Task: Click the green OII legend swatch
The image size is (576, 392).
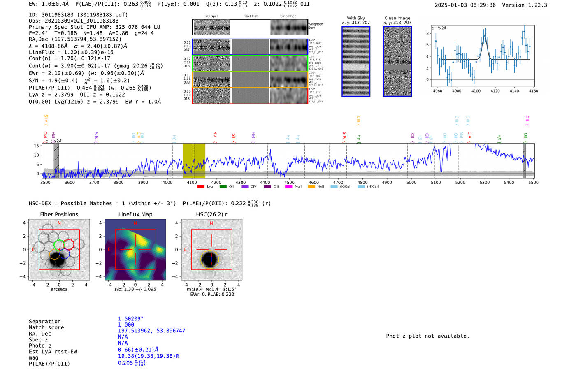Action: 223,186
